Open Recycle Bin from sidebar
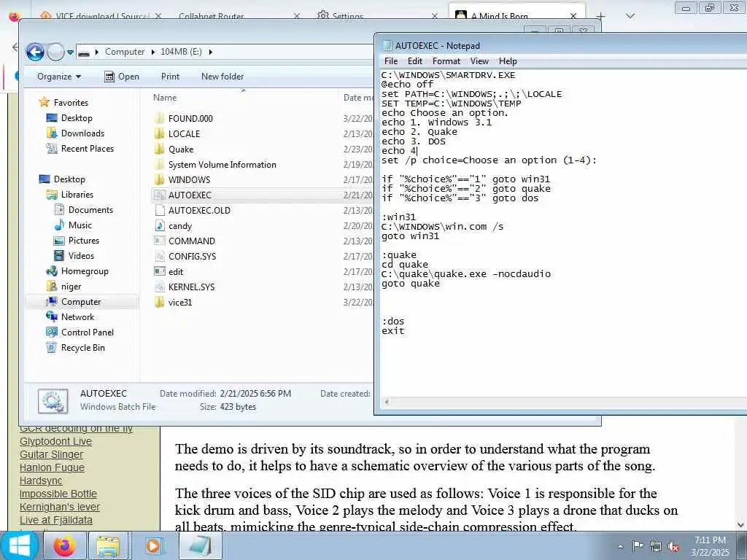The height and width of the screenshot is (560, 747). coord(82,348)
